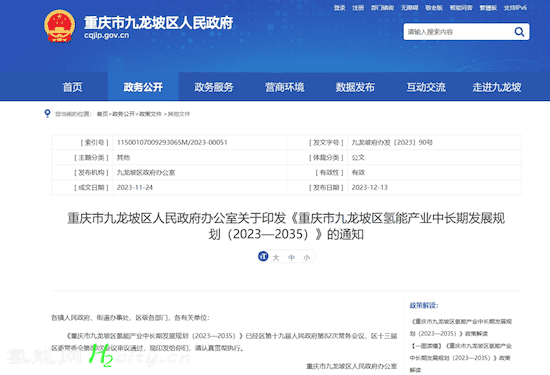Screen dimensions: 550x375
Task: Open the 营商环境 navigation tab
Action: tap(284, 87)
